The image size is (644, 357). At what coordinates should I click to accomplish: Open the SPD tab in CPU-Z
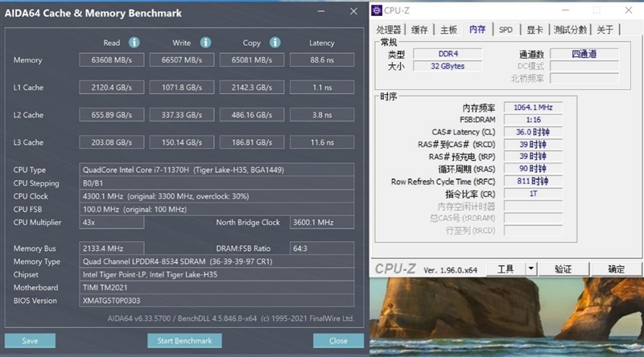tap(506, 30)
